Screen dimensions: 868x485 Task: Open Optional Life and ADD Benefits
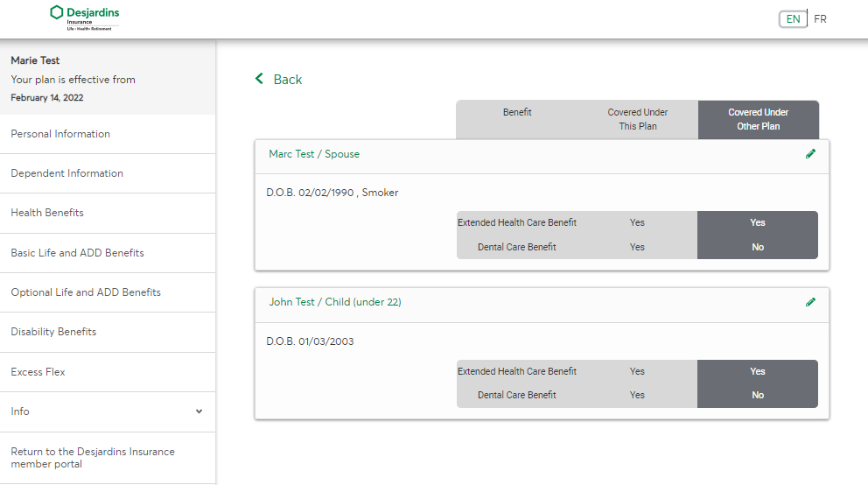(x=108, y=292)
